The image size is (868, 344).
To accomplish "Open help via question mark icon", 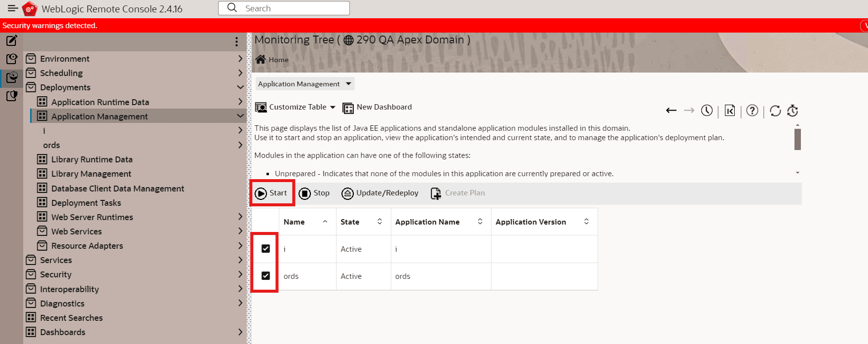I will 752,111.
